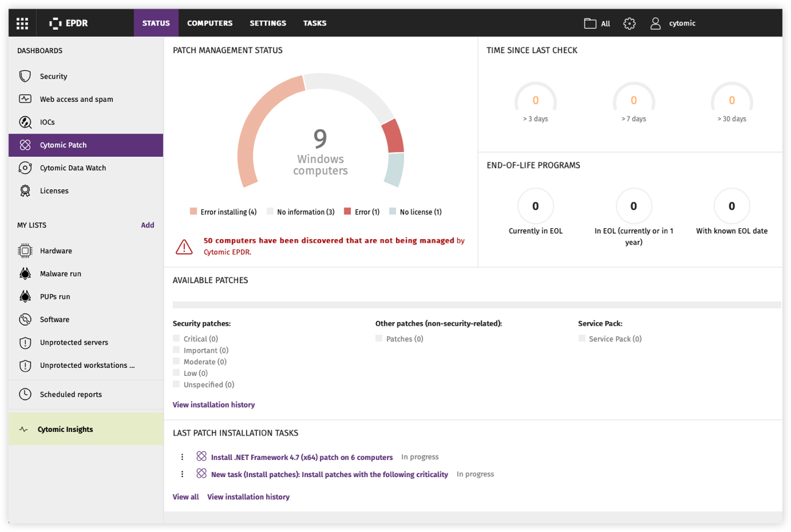
Task: Open New task (Install patches) link
Action: (x=330, y=474)
